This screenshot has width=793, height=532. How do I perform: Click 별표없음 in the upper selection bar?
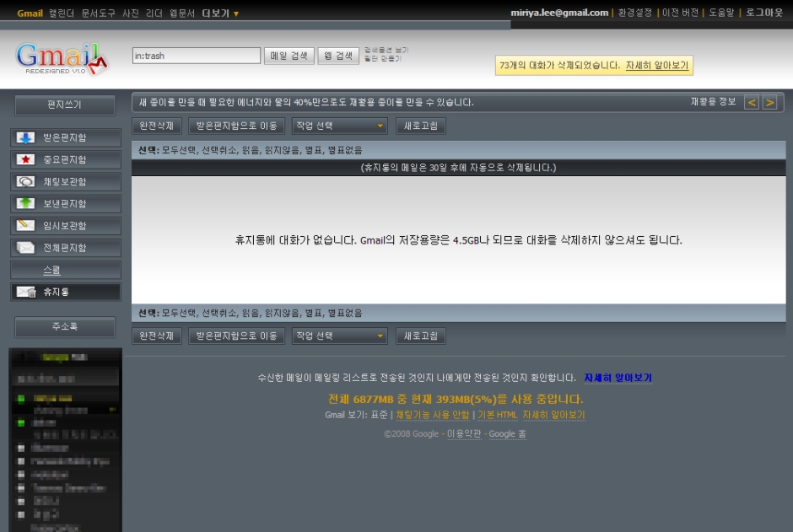tap(345, 150)
